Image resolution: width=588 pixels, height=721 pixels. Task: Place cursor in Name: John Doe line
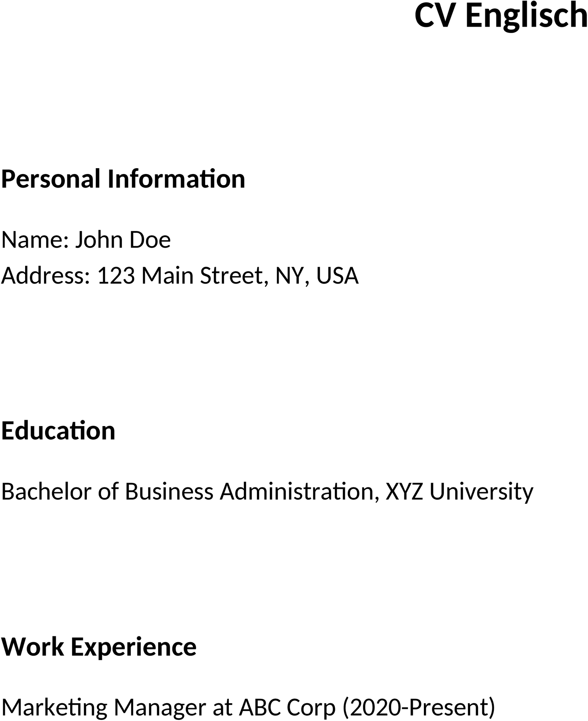coord(86,239)
